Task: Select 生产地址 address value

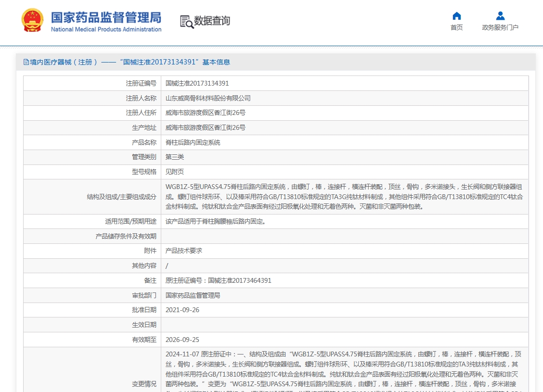Action: (206, 127)
